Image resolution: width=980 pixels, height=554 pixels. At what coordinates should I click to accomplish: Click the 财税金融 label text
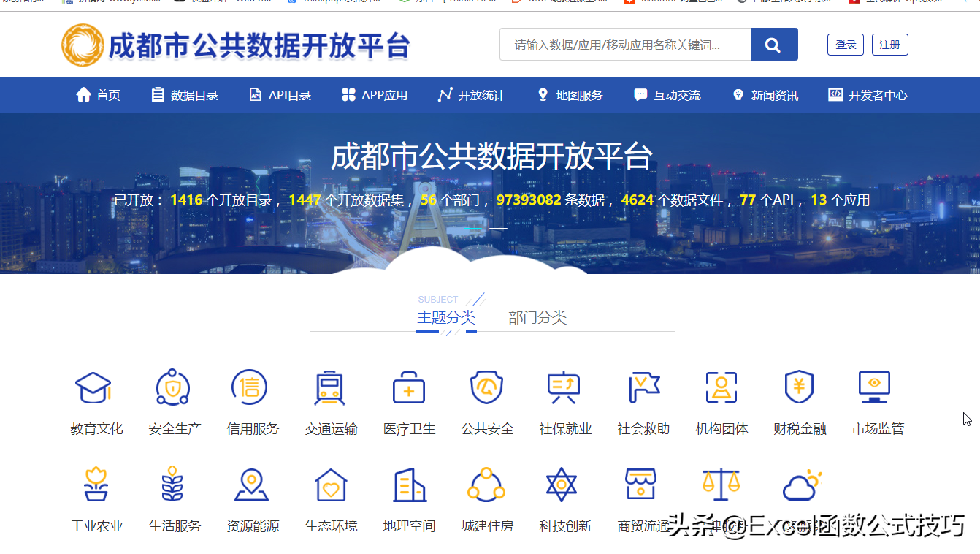(800, 429)
